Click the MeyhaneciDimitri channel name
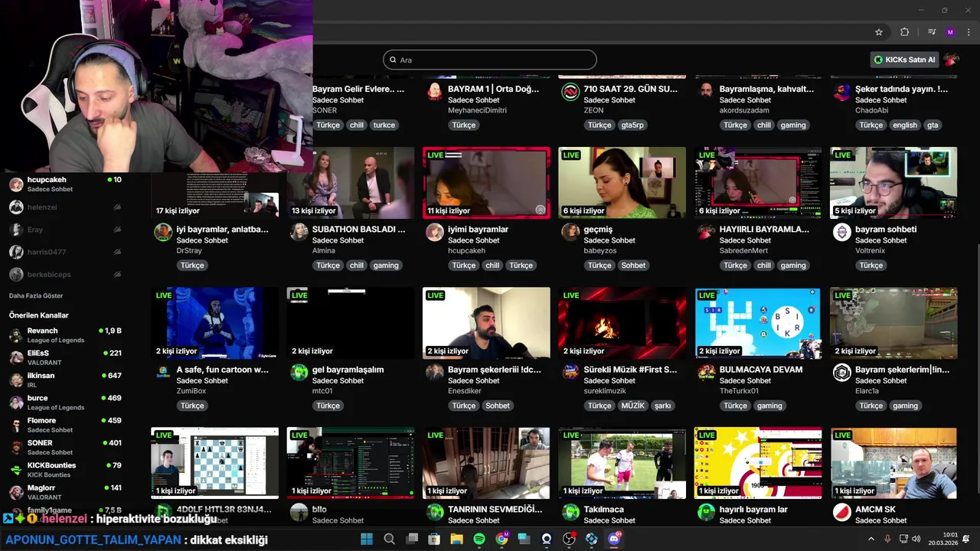The image size is (980, 551). pyautogui.click(x=477, y=110)
